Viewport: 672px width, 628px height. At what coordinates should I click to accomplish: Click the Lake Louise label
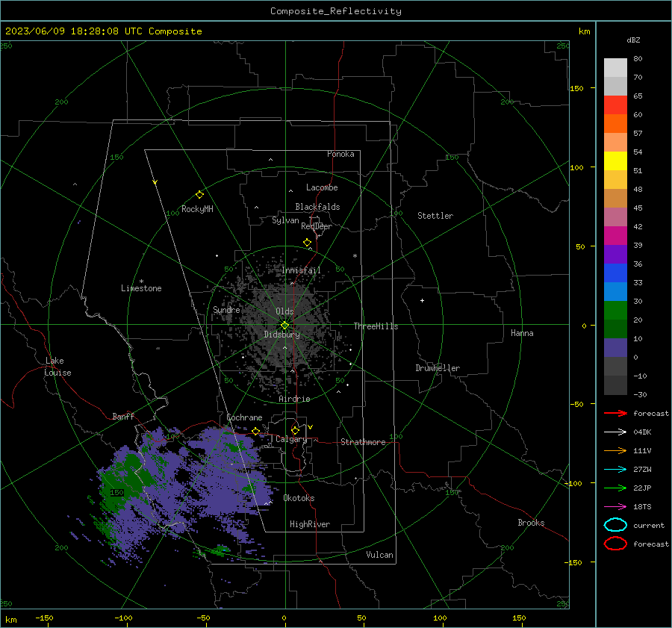click(x=57, y=367)
